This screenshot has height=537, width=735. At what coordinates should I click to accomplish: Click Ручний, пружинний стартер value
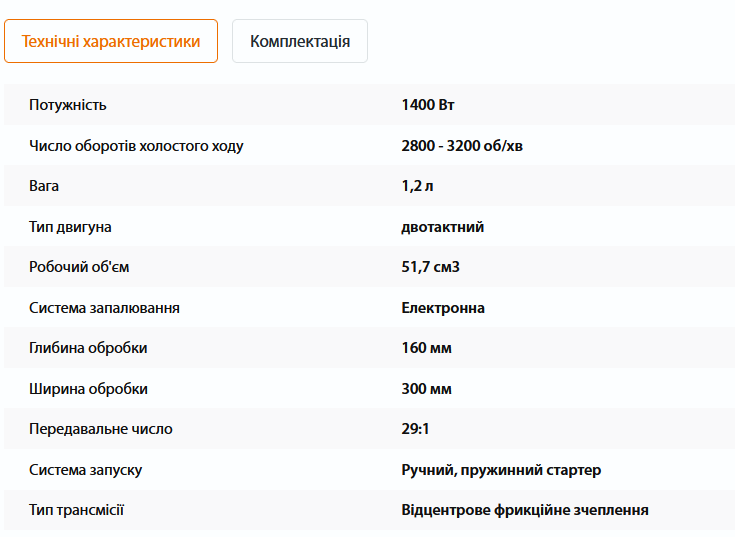(x=501, y=470)
